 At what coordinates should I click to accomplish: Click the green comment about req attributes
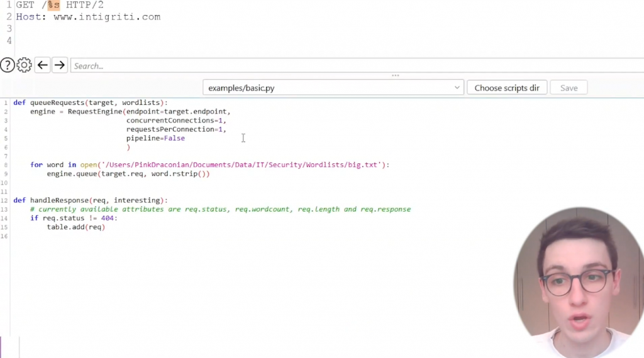tap(220, 209)
